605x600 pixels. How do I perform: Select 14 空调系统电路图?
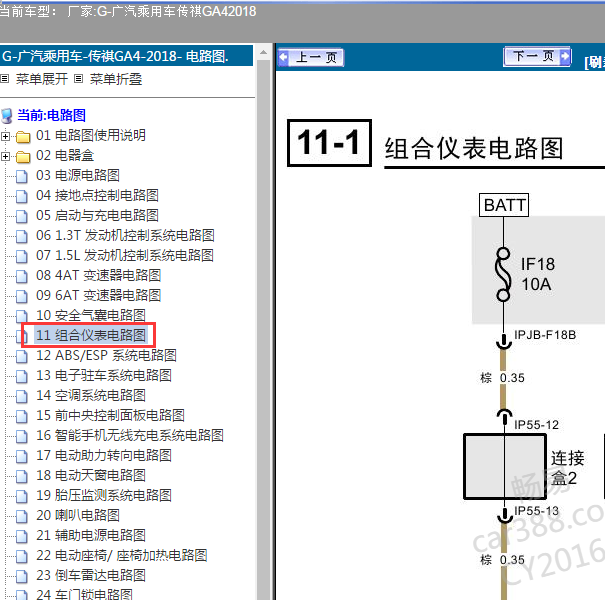pos(91,395)
